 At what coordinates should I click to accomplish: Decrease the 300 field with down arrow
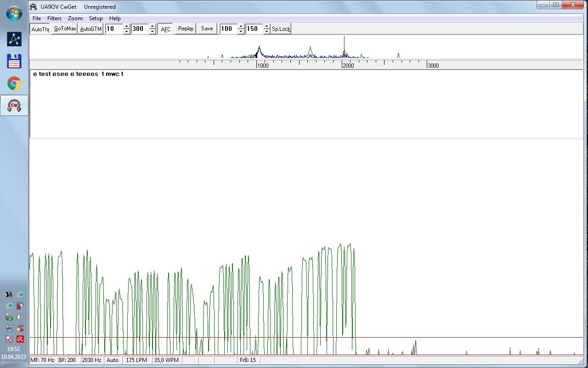[153, 32]
